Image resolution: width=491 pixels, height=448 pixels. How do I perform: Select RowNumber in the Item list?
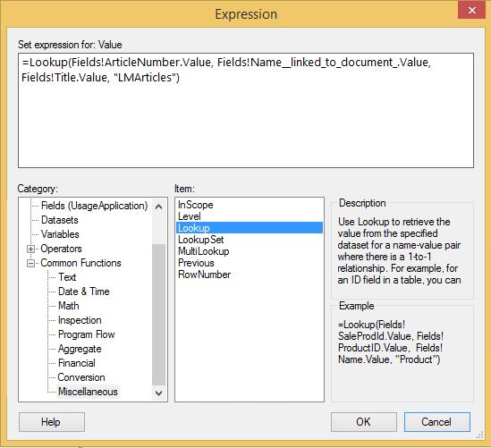point(204,275)
